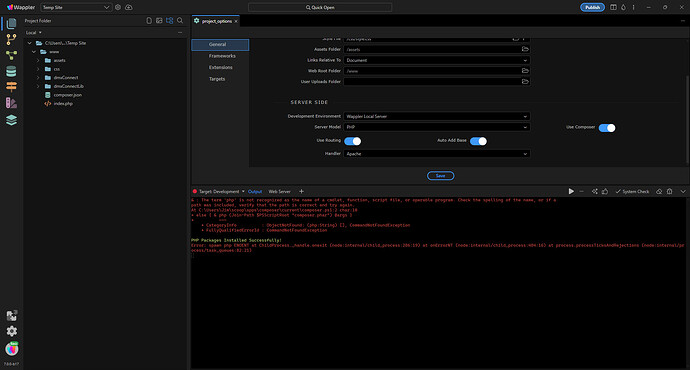
Task: Search files in Project Folder panel
Action: coord(180,21)
